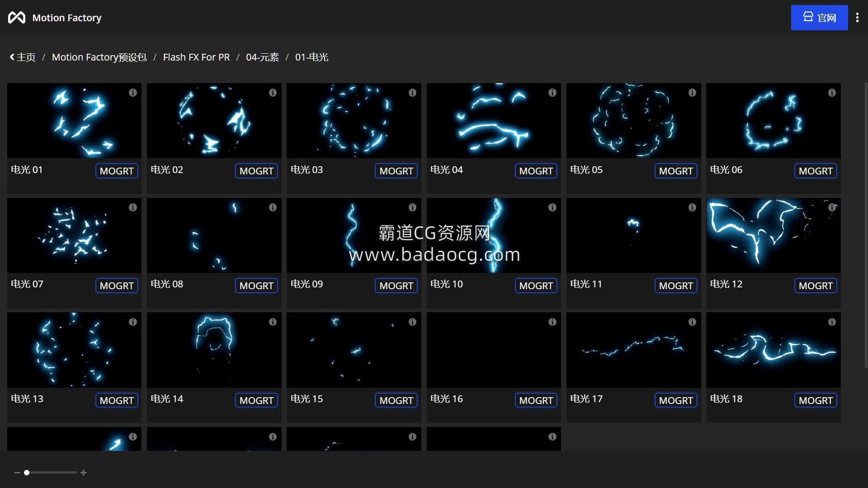Show info for 电光 06
868x488 pixels.
tap(832, 93)
